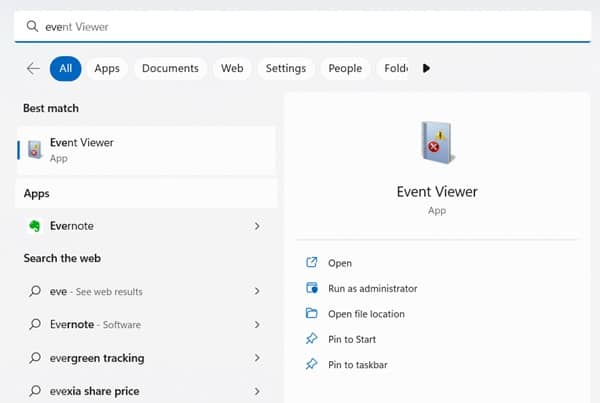Open Event Viewer from the preview pane
Image resolution: width=600 pixels, height=403 pixels.
tap(340, 263)
